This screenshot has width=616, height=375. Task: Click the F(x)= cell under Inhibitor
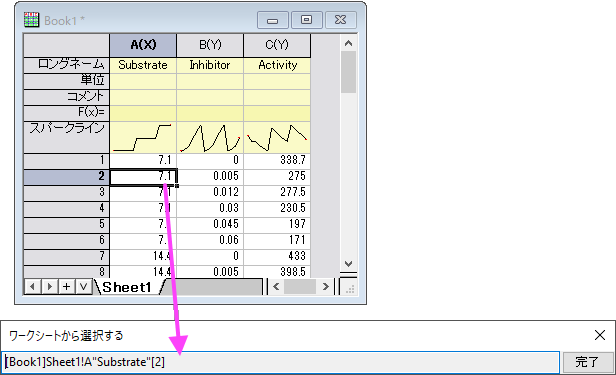(210, 113)
